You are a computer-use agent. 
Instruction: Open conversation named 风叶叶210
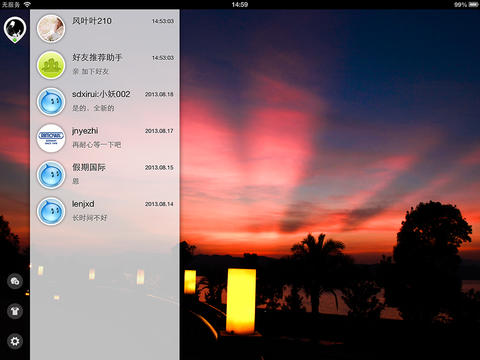105,28
